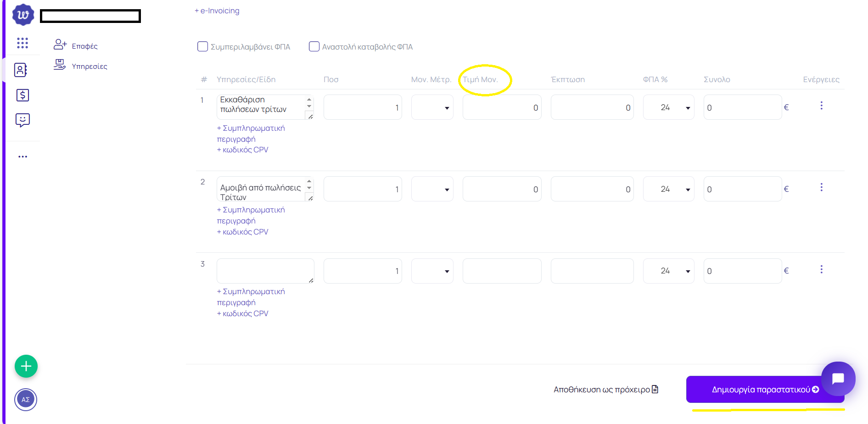Screen dimensions: 868x424
Task: Open row 1 ΦΠΑ % dropdown
Action: 669,107
